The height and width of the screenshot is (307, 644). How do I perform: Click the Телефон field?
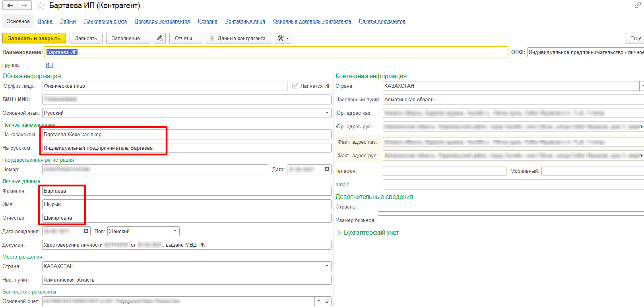pos(444,171)
